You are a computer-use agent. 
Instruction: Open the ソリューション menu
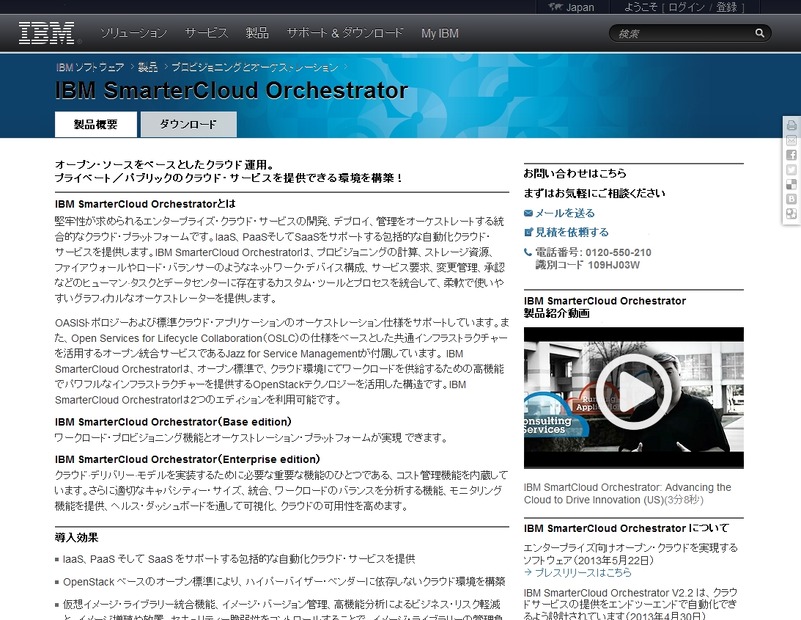pos(133,33)
